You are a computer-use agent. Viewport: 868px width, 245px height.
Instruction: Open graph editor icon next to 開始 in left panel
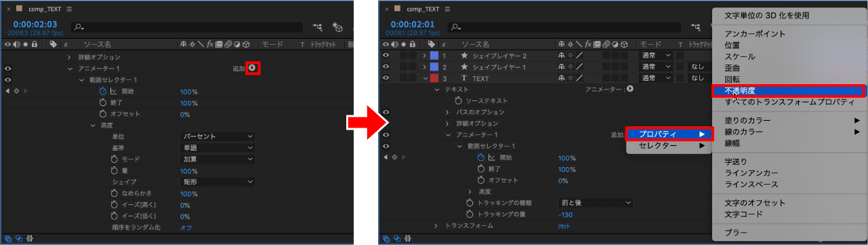114,91
